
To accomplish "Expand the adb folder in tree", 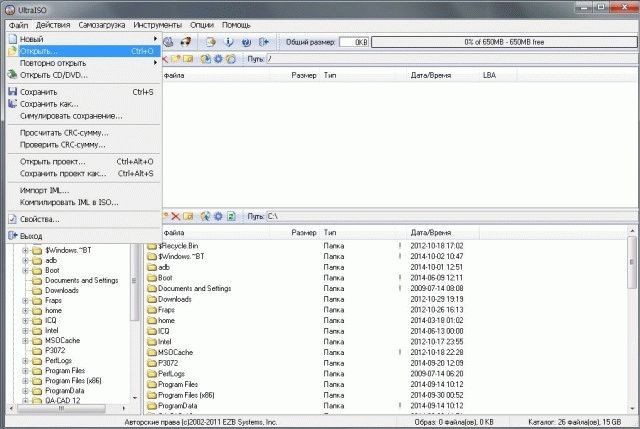I will (25, 260).
